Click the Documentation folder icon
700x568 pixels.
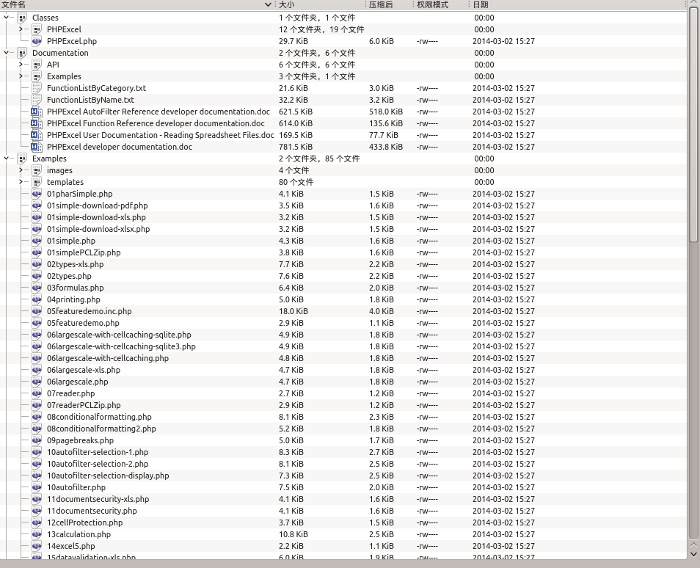tap(22, 53)
